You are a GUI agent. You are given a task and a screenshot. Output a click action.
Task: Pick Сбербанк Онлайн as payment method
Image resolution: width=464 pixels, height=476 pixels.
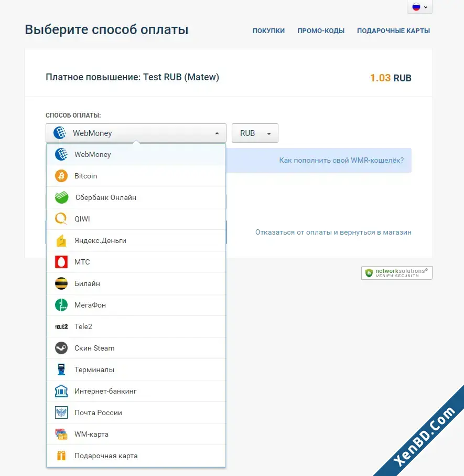(x=136, y=197)
